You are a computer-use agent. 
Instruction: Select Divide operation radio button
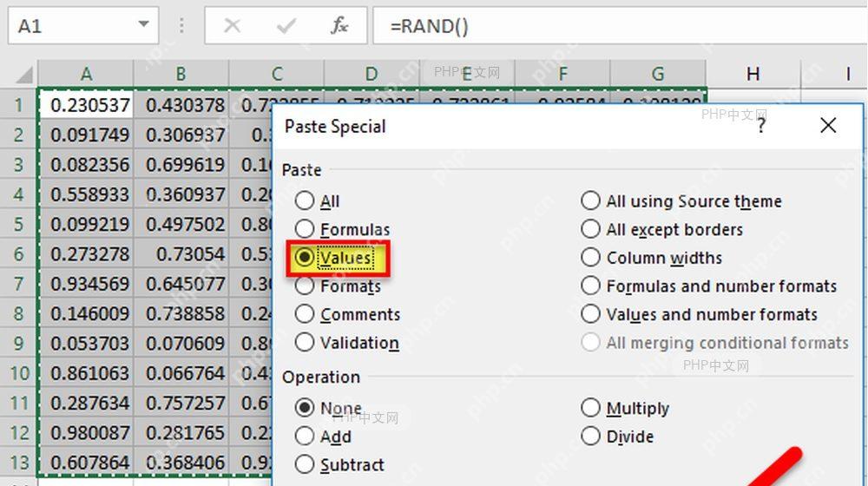pyautogui.click(x=590, y=437)
